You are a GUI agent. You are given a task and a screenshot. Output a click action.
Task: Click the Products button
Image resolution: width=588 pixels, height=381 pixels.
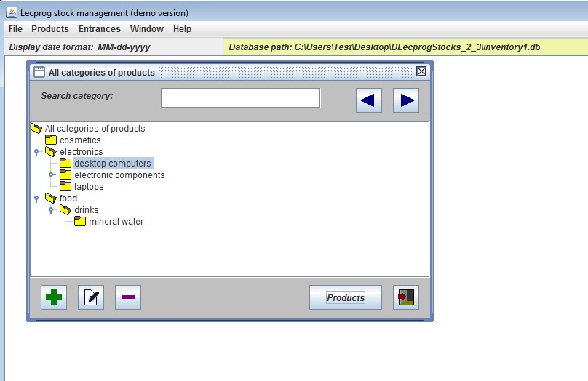pyautogui.click(x=346, y=297)
